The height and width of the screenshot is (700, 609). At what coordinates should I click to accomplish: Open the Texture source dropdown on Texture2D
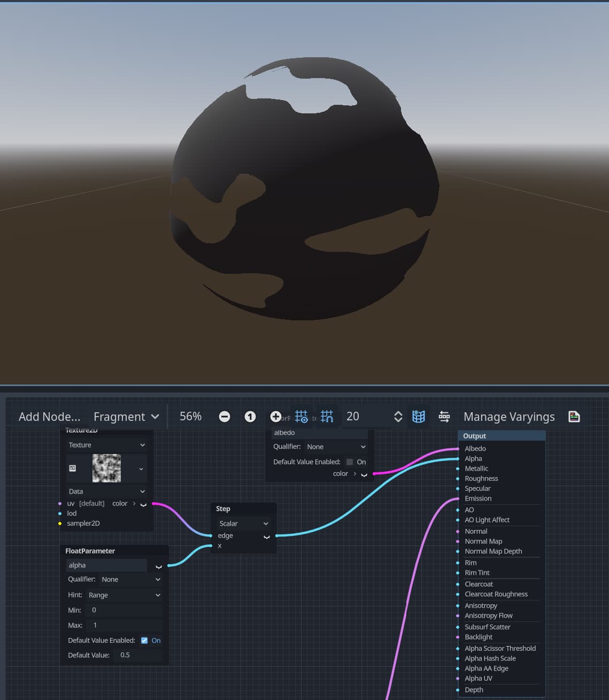[106, 444]
